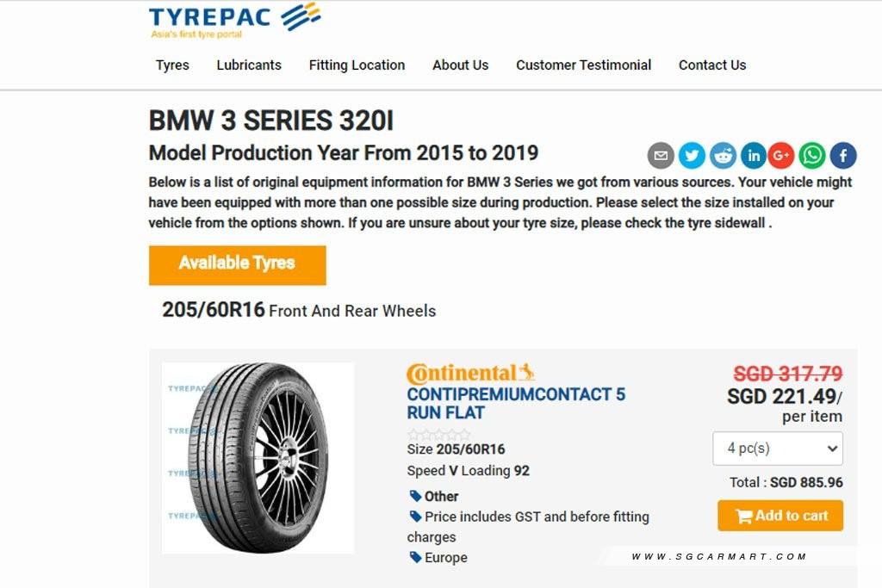Share this page via WhatsApp
The image size is (882, 588).
(x=812, y=156)
